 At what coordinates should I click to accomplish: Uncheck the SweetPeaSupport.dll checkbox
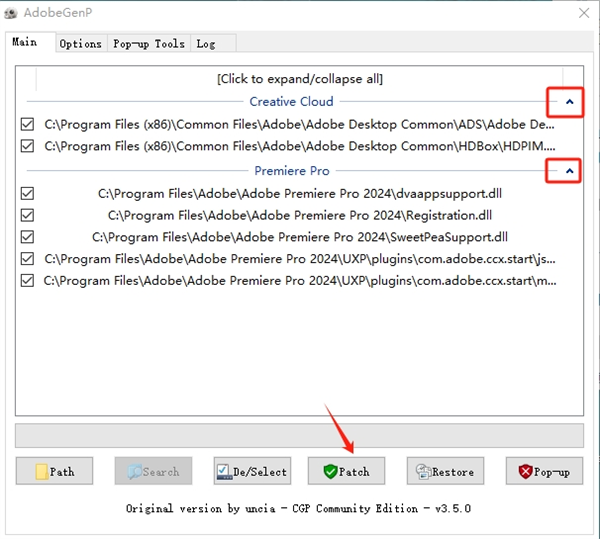click(27, 237)
